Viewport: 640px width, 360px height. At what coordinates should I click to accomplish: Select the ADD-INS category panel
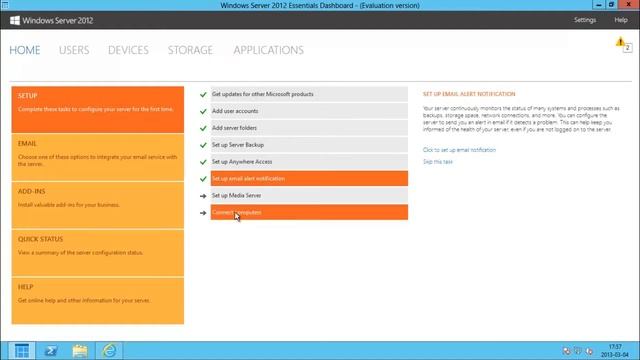(98, 205)
